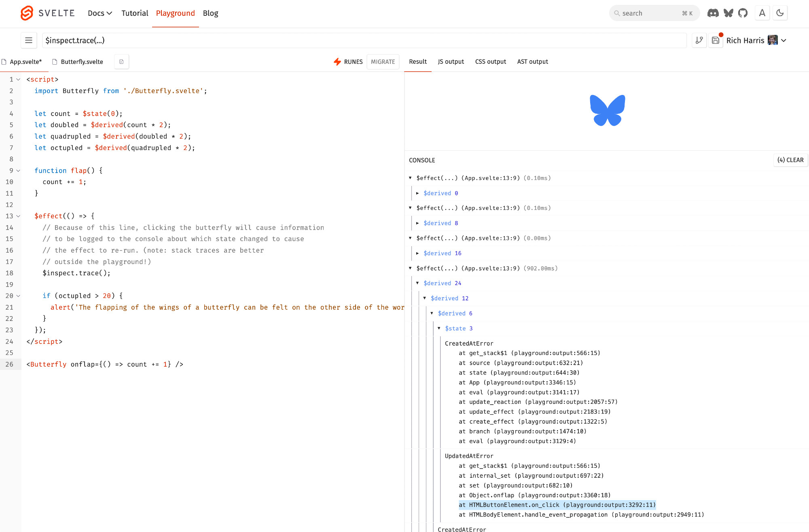Open the font settings 'A' icon
809x532 pixels.
pyautogui.click(x=762, y=13)
